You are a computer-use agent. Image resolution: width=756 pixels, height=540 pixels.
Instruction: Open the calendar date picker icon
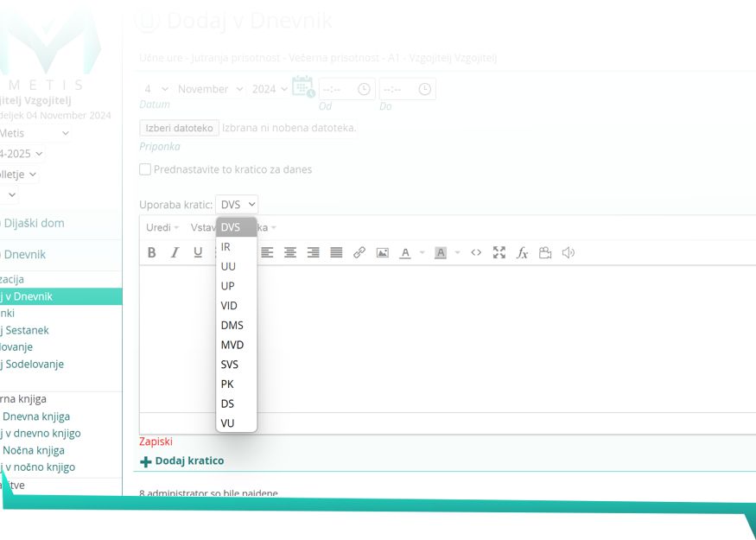coord(302,87)
